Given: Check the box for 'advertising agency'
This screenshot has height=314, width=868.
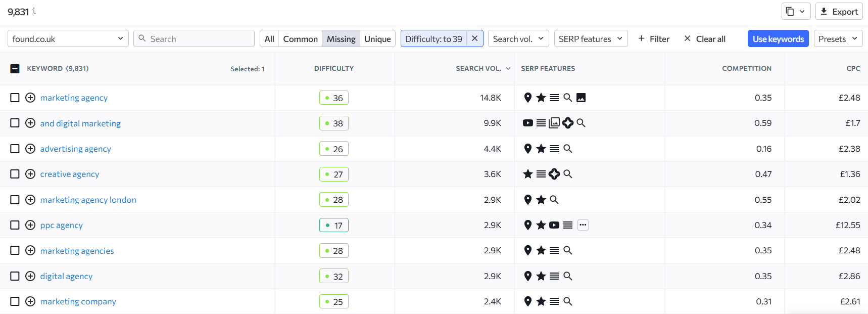Looking at the screenshot, I should coord(15,149).
